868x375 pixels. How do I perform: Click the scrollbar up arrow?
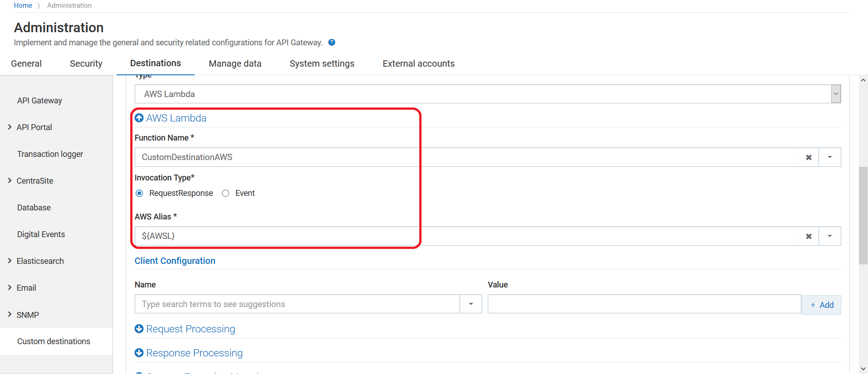863,80
